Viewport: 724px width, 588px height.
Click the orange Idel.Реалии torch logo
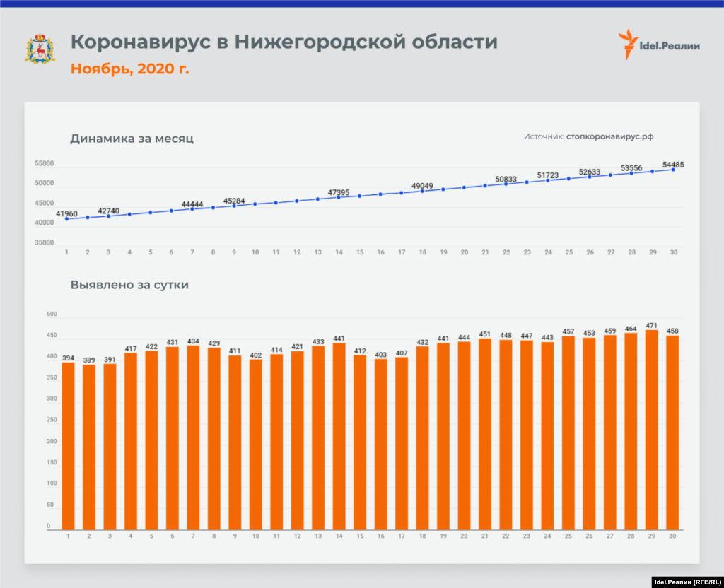pyautogui.click(x=627, y=44)
